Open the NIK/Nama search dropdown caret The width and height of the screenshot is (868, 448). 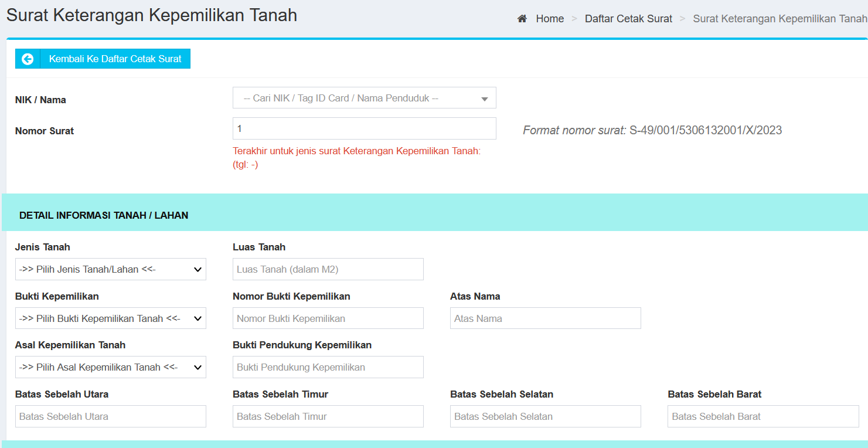[485, 97]
